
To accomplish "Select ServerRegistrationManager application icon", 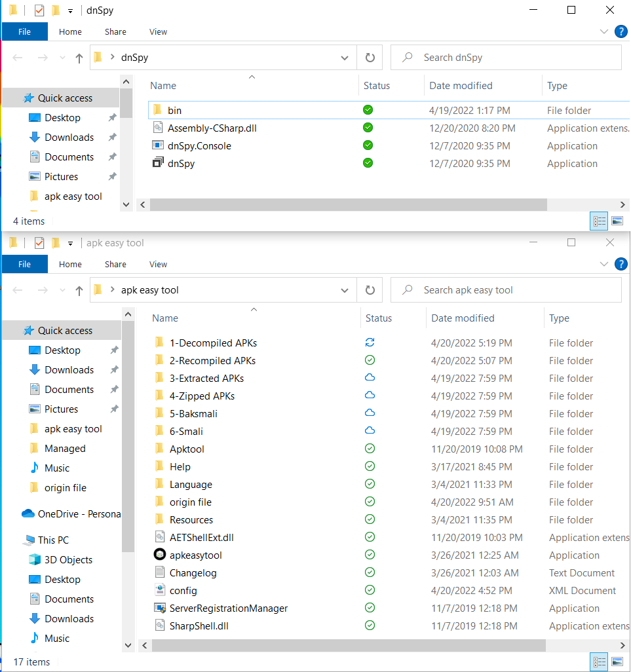I will [159, 608].
